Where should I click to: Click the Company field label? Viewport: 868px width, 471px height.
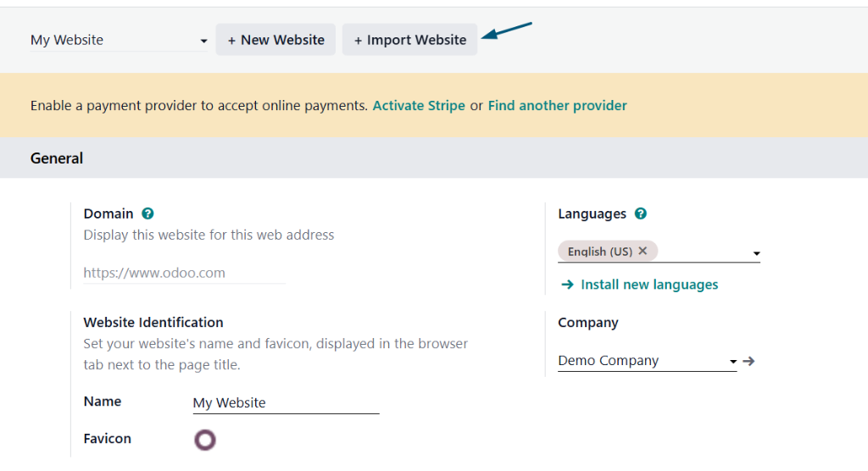587,323
